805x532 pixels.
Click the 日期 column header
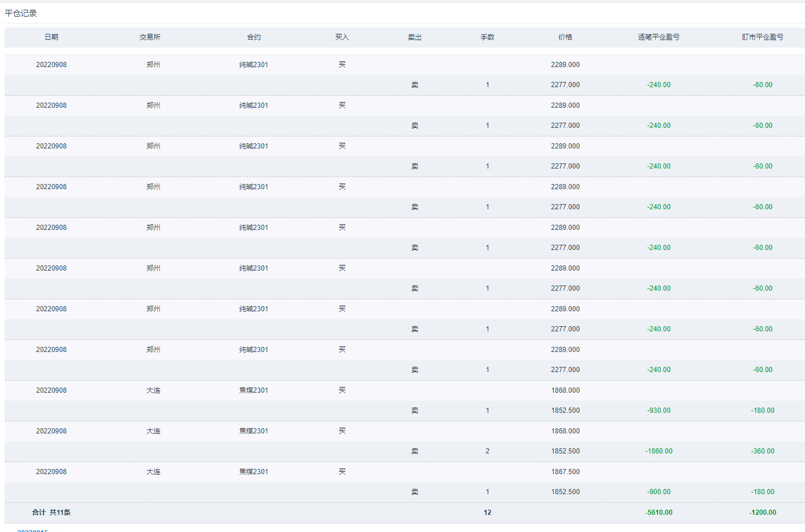click(x=52, y=37)
